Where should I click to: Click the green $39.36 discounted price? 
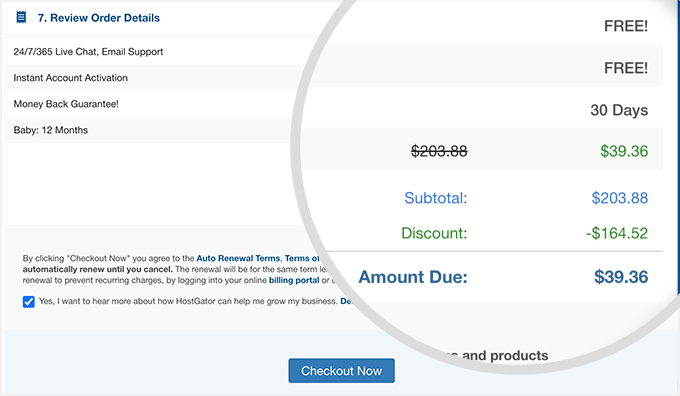tap(624, 151)
